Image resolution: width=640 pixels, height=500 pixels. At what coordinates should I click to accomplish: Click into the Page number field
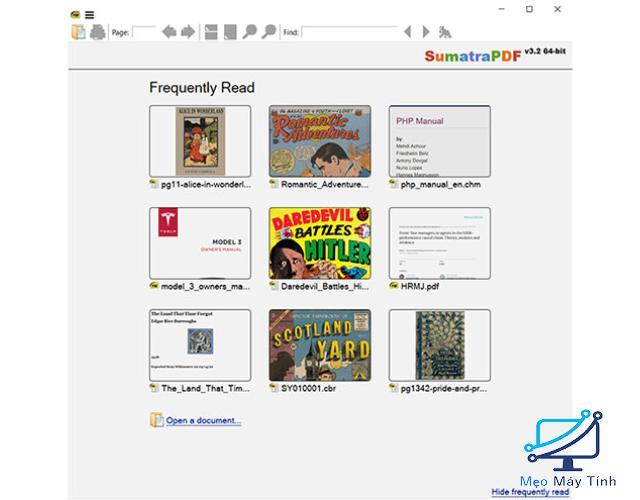[144, 32]
